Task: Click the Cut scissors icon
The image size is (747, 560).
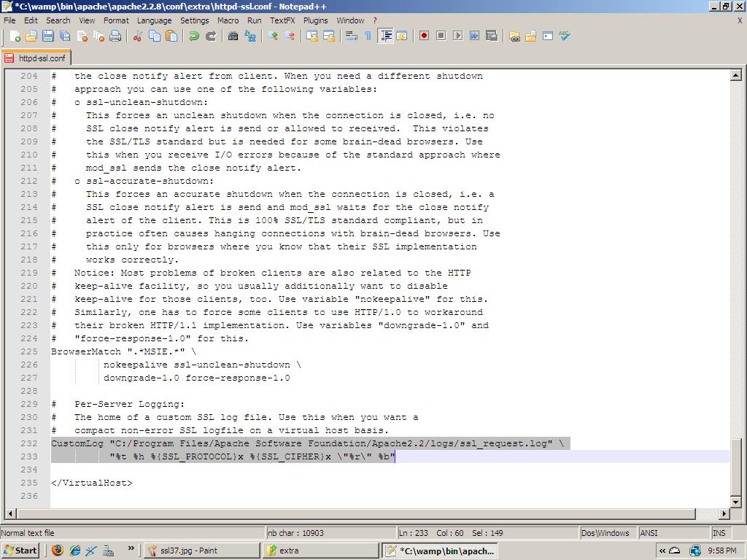Action: click(x=137, y=36)
